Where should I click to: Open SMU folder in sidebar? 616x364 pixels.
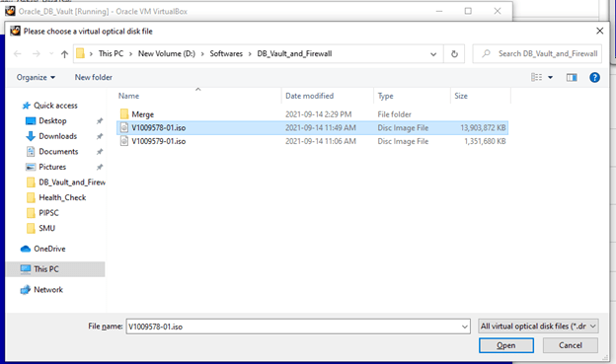click(46, 228)
